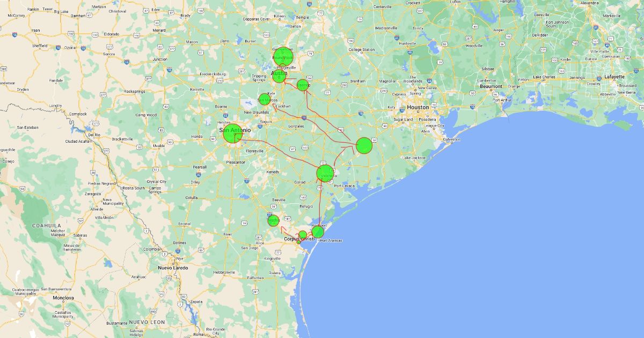Screen dimensions: 644x338
Task: Click the Cotulla label
Action: coord(192,197)
